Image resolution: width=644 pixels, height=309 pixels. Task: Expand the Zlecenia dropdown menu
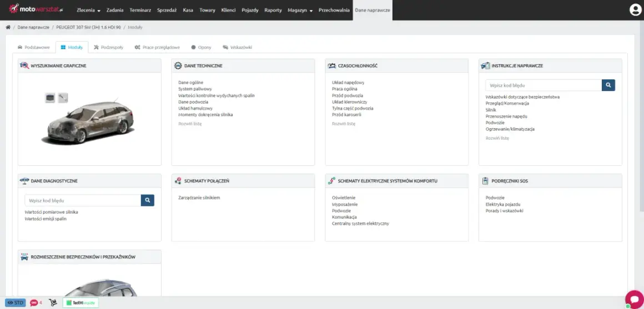pyautogui.click(x=88, y=10)
